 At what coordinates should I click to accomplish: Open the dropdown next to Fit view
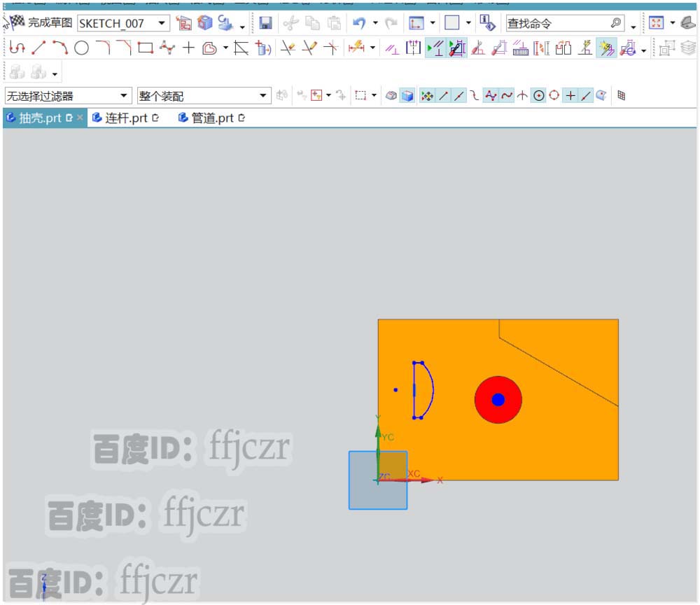tap(672, 23)
